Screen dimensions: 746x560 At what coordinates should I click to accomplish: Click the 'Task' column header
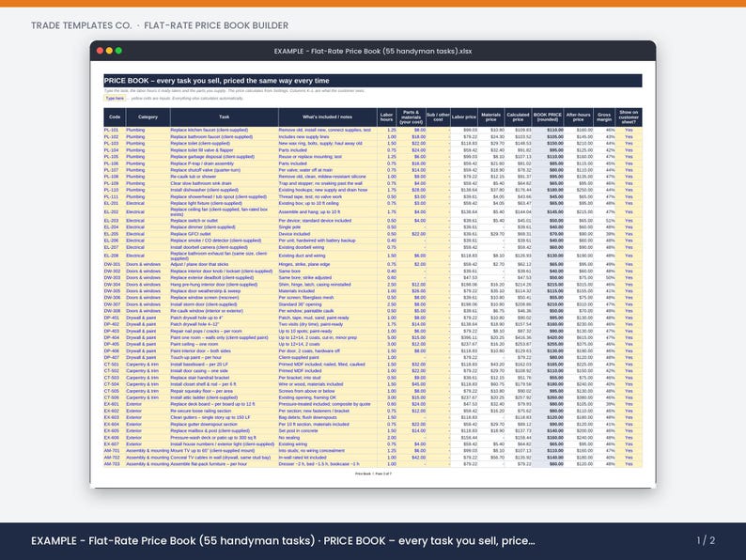tap(225, 117)
